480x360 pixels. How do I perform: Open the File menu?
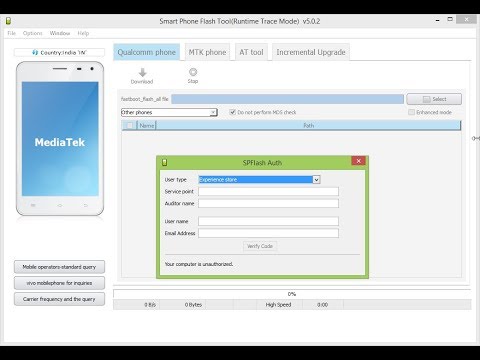coord(11,33)
